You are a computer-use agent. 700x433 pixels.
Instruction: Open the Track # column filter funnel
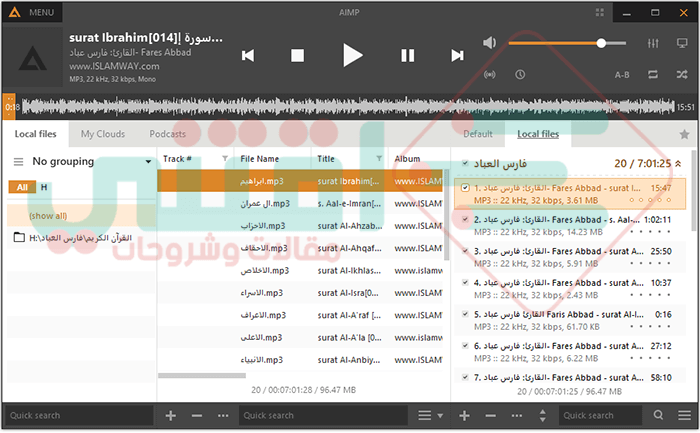click(225, 158)
